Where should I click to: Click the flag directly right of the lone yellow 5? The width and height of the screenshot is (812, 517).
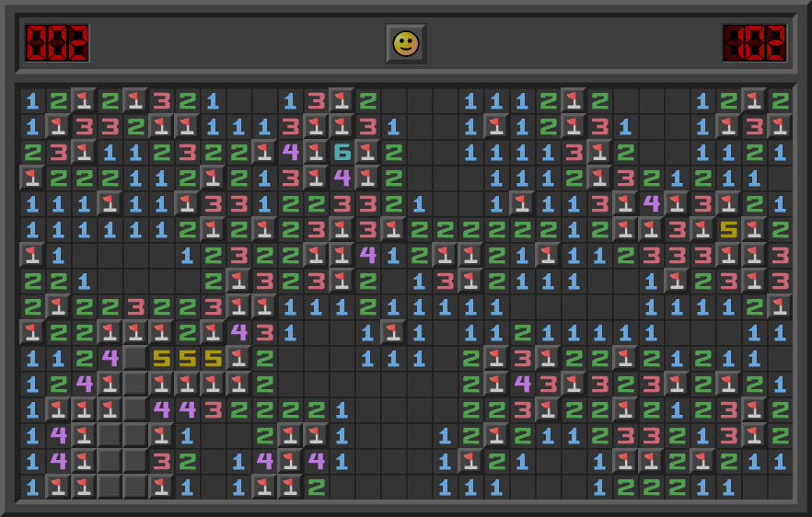coord(755,229)
